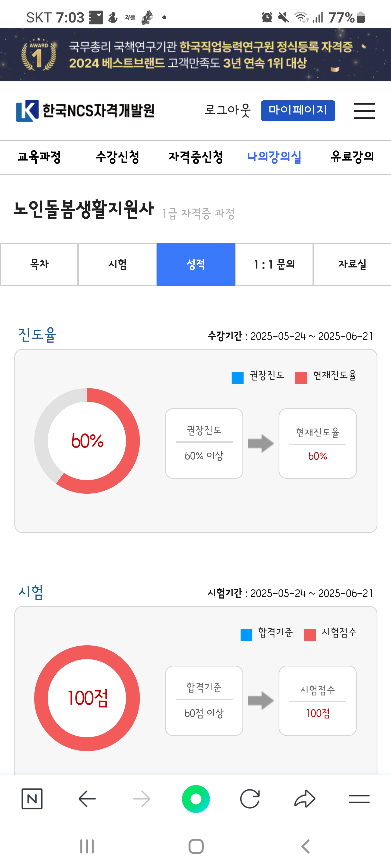Go back with browser back arrow
This screenshot has width=391, height=868.
coord(87,799)
